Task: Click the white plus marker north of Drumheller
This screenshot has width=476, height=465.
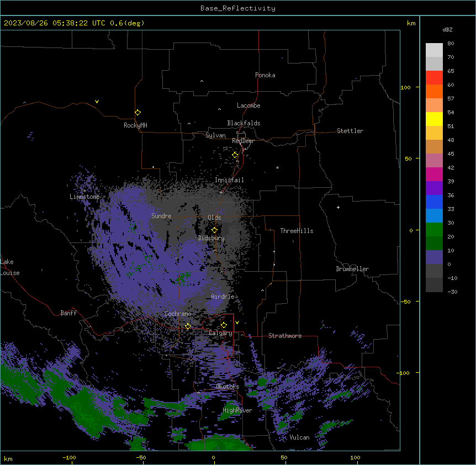Action: [x=338, y=207]
